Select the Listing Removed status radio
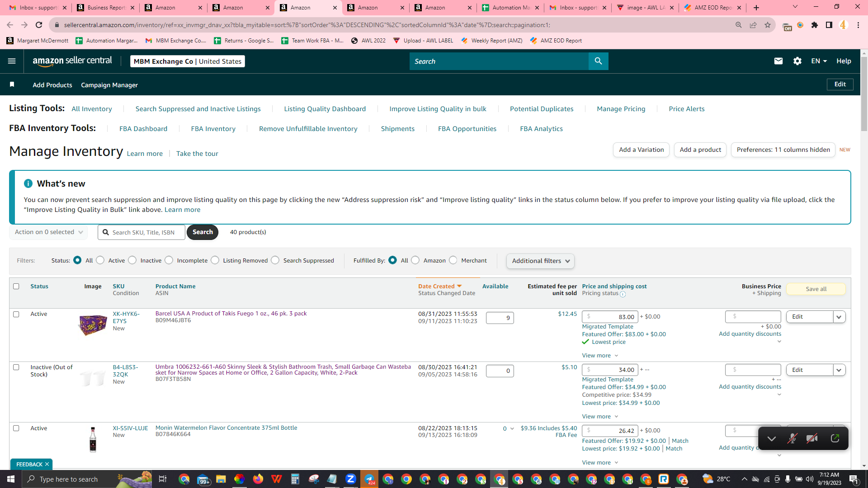868x488 pixels. [x=215, y=260]
